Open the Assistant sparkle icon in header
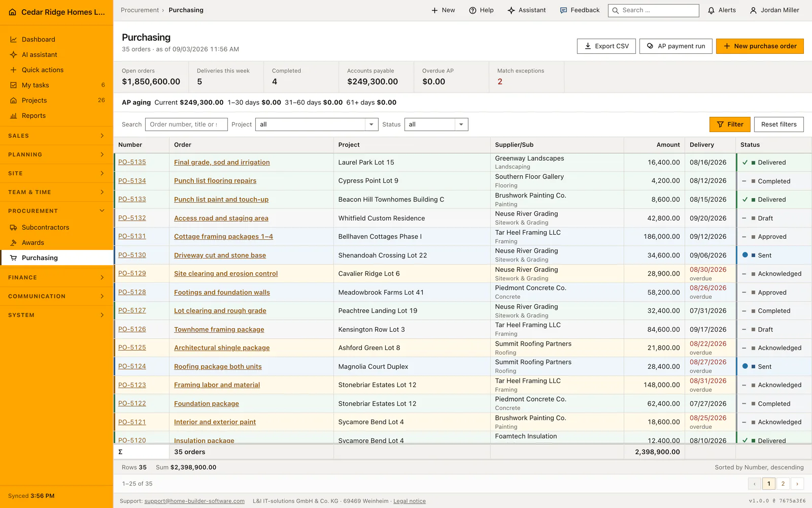The height and width of the screenshot is (508, 812). 511,10
